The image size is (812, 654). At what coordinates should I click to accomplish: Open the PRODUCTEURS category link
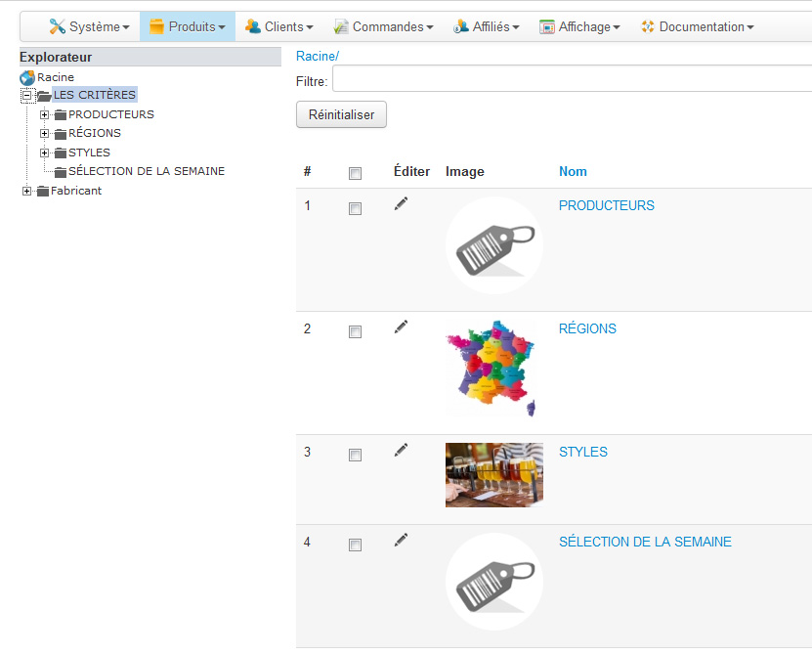(607, 205)
